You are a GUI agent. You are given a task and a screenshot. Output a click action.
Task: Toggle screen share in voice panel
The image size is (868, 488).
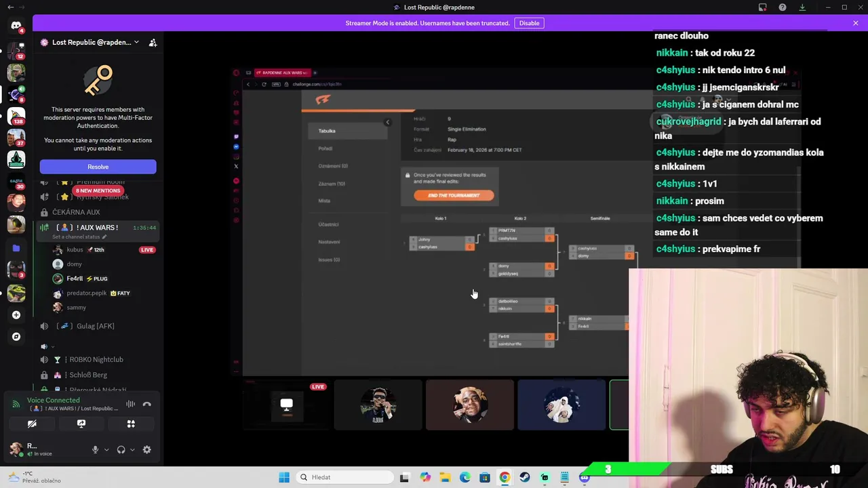tap(81, 424)
